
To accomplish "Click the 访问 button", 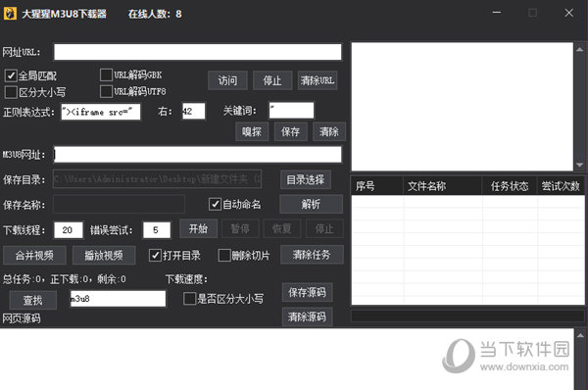I will pyautogui.click(x=227, y=80).
